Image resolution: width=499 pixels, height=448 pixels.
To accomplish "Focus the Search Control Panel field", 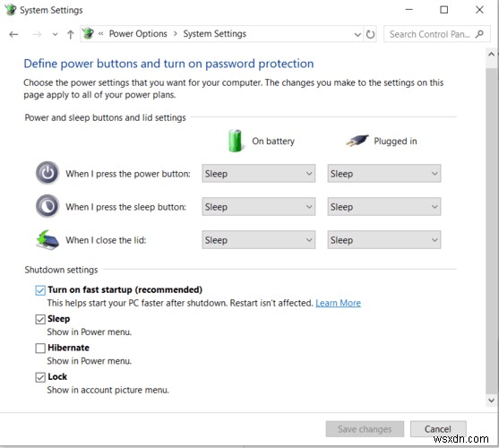I will (436, 34).
